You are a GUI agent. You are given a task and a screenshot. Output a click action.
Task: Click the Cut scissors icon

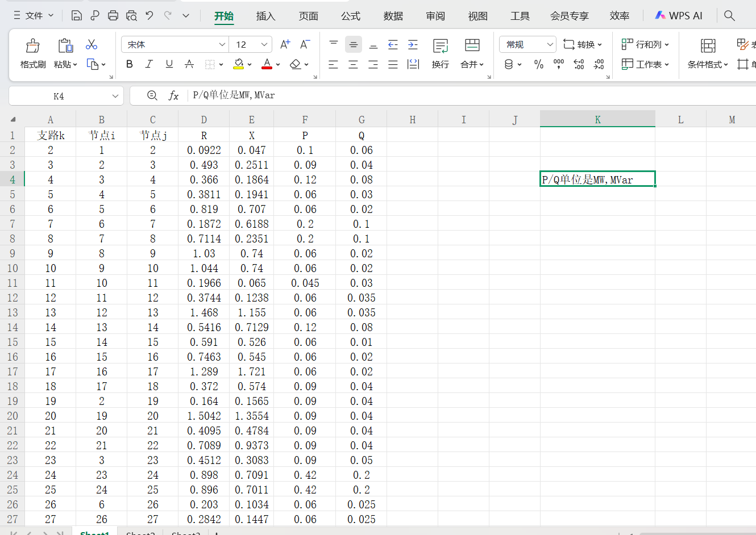coord(92,44)
